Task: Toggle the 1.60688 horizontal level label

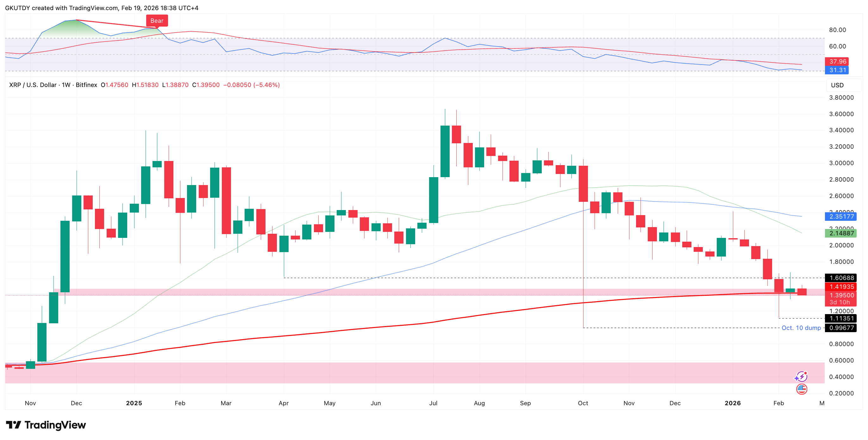Action: click(x=841, y=278)
